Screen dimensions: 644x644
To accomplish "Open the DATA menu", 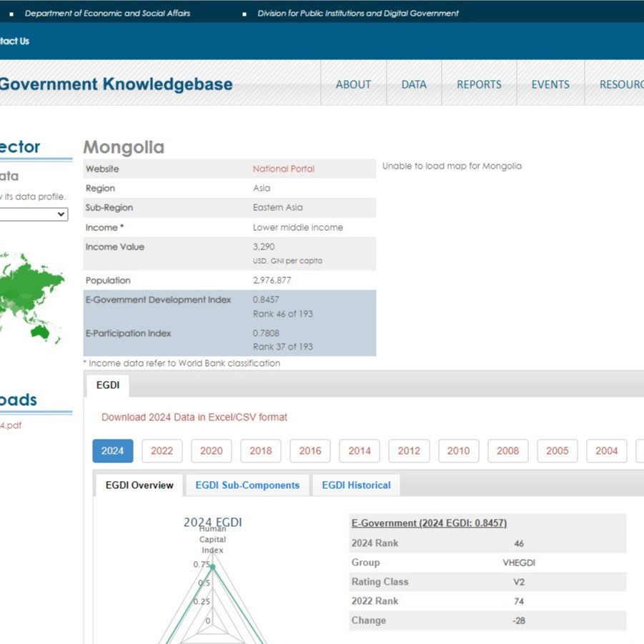I will pyautogui.click(x=414, y=84).
